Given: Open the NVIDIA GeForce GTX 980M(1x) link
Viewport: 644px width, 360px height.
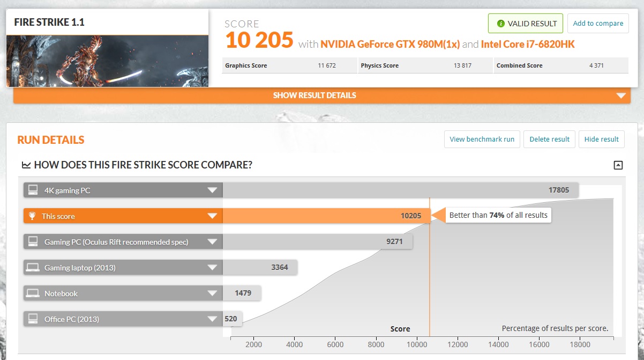Looking at the screenshot, I should point(390,44).
